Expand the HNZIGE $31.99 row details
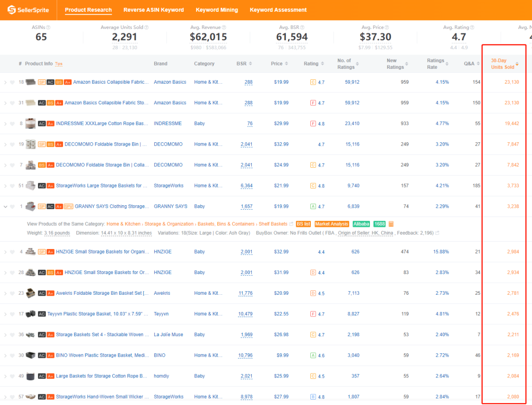 [x=5, y=273]
